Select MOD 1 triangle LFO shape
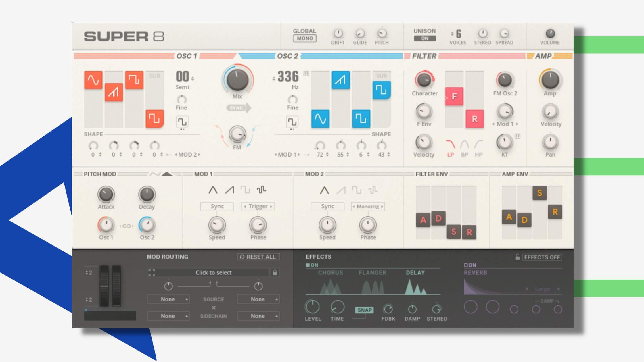The height and width of the screenshot is (362, 644). point(213,190)
